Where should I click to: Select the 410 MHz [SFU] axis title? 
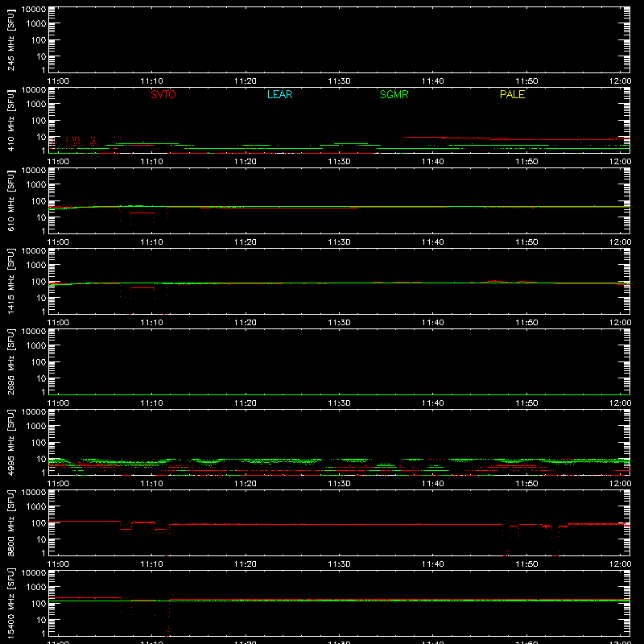coord(11,120)
